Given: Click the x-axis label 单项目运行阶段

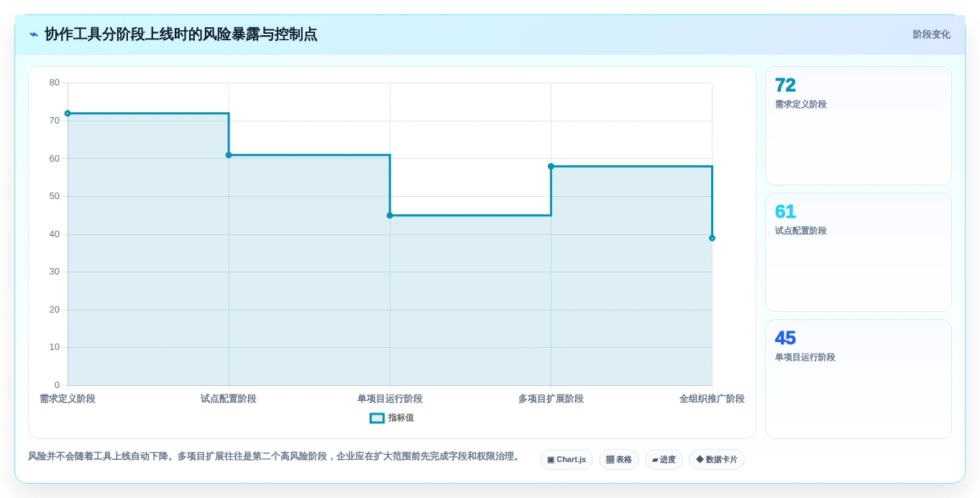Looking at the screenshot, I should [x=390, y=399].
